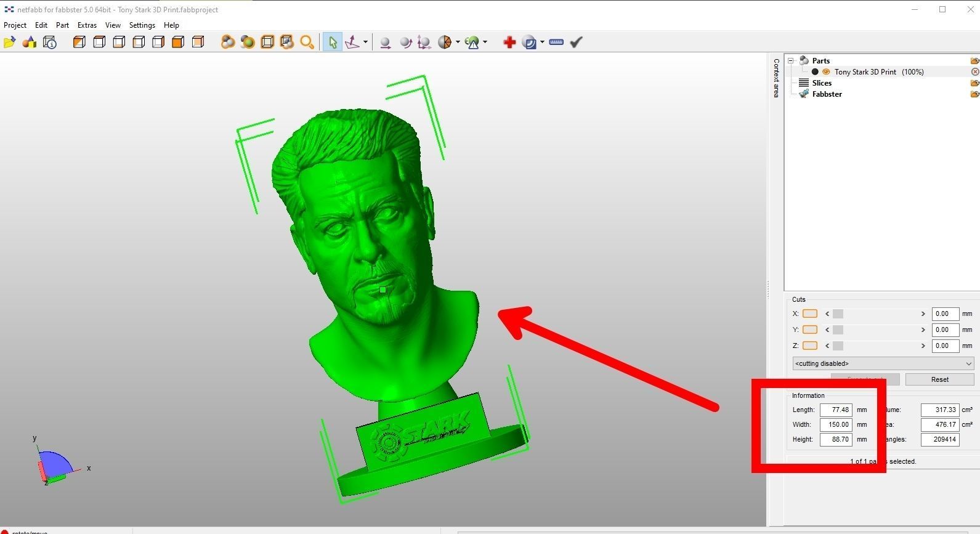The image size is (980, 534).
Task: Open the View menu
Action: coord(113,25)
